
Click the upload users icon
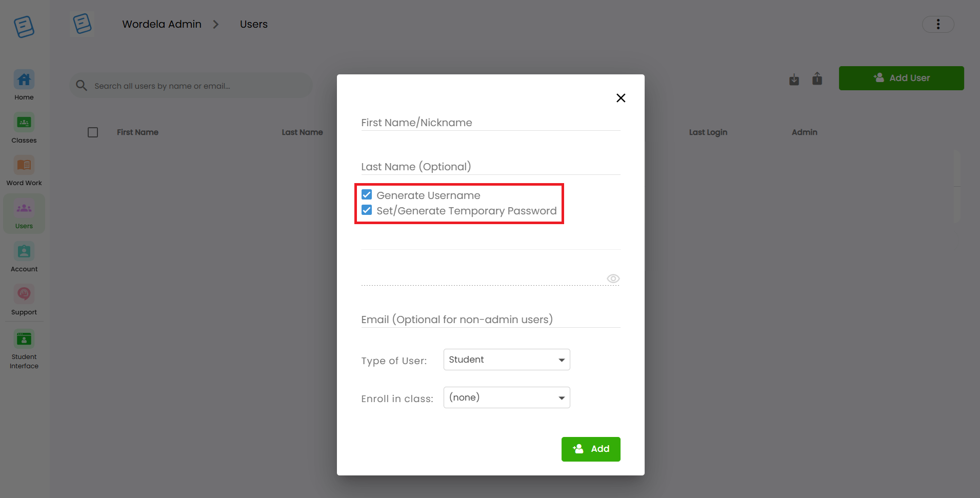point(817,78)
